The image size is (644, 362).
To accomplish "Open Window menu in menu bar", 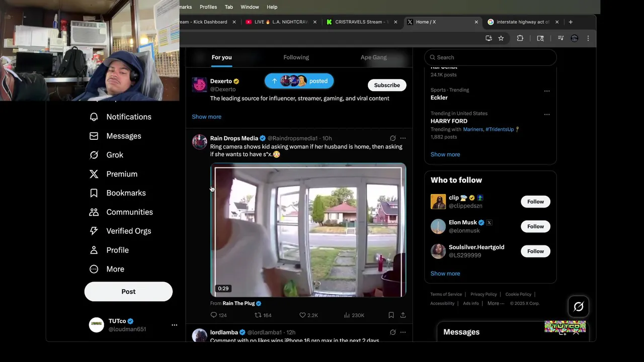I will click(x=250, y=7).
